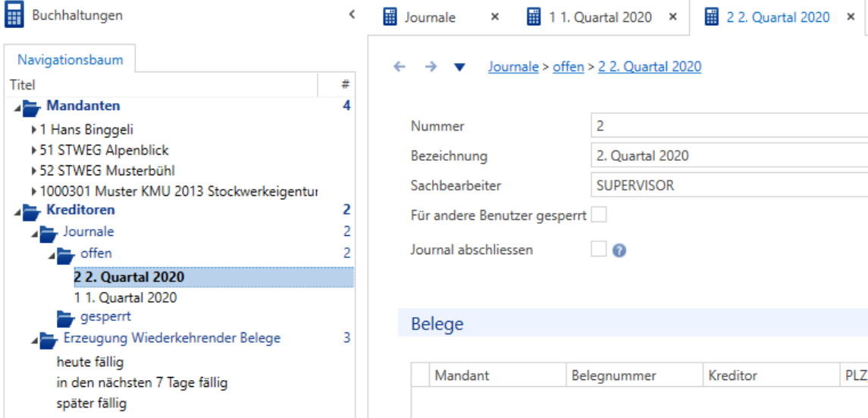Collapse the Kreditoren tree node
868x418 pixels.
pos(18,213)
